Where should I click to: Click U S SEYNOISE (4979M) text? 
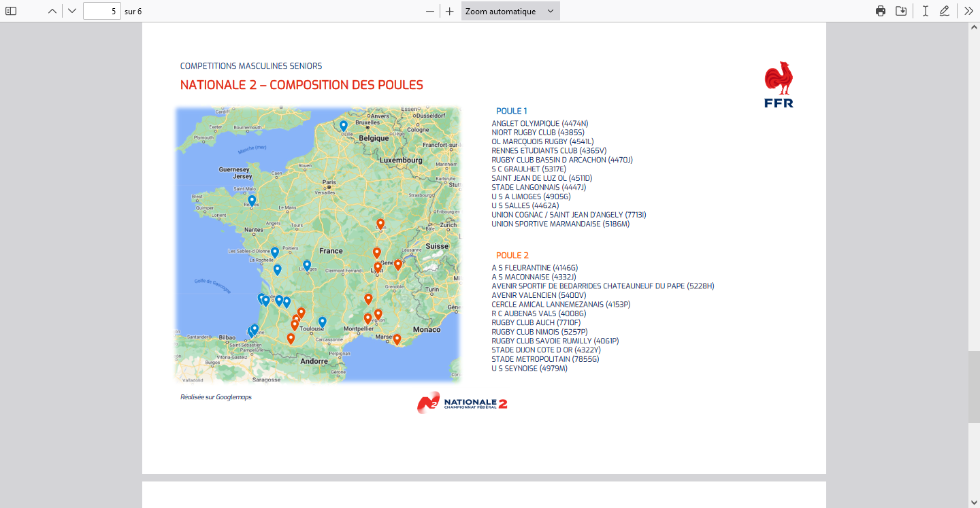[529, 369]
